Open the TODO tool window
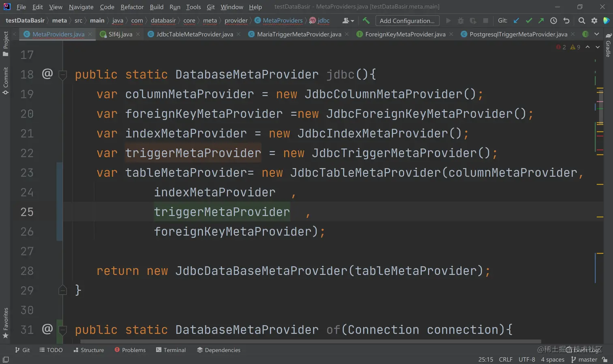613x364 pixels. pyautogui.click(x=51, y=350)
